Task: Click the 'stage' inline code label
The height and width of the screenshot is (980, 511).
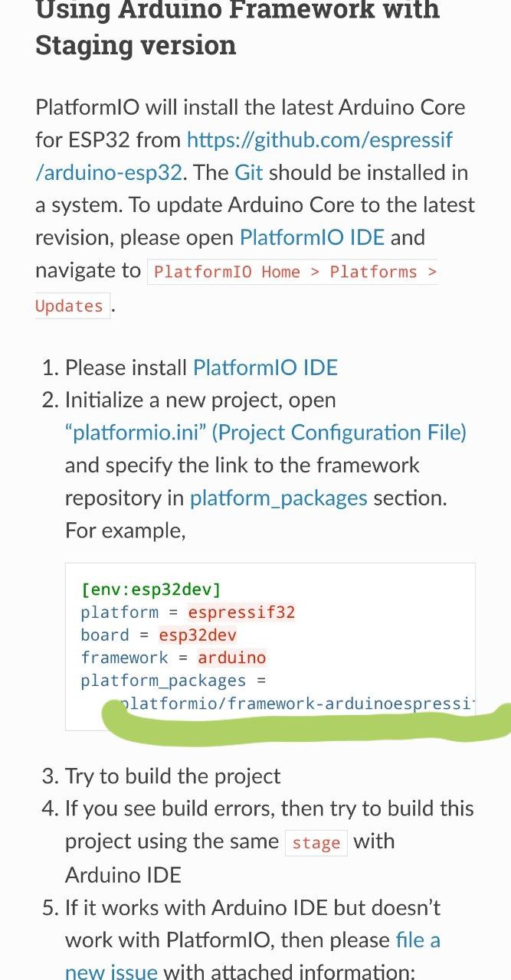Action: (x=316, y=843)
